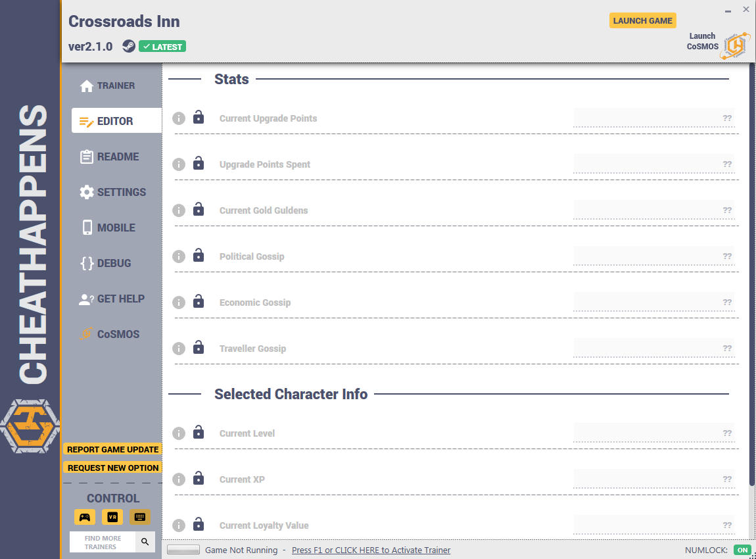Click the trainer activation status indicator
The height and width of the screenshot is (559, 756).
click(x=183, y=550)
